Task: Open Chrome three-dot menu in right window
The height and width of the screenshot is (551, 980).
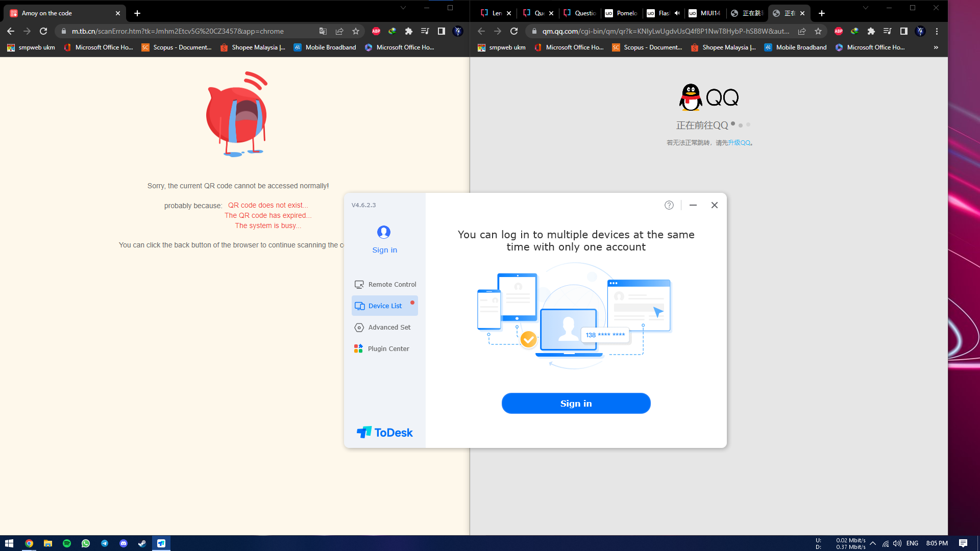Action: [x=937, y=31]
